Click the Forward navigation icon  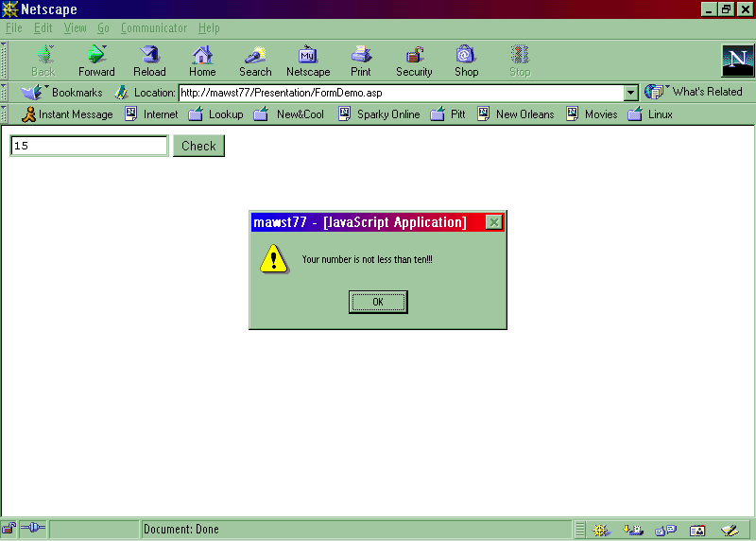click(96, 61)
